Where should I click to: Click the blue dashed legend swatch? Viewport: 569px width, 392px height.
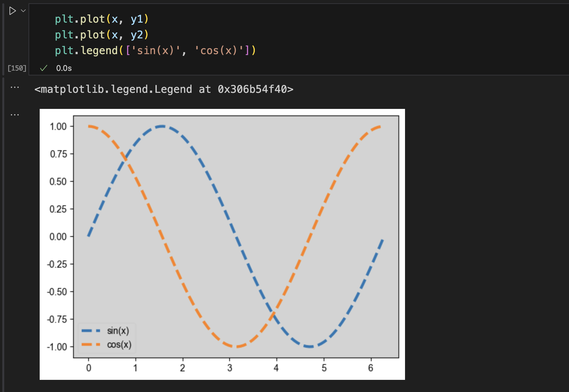91,331
